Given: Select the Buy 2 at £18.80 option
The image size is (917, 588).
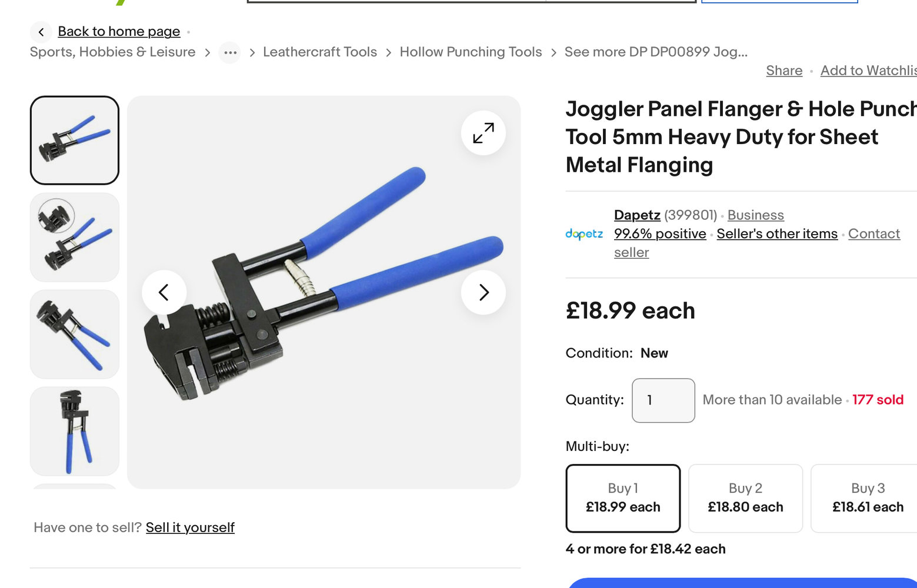Looking at the screenshot, I should pyautogui.click(x=745, y=498).
